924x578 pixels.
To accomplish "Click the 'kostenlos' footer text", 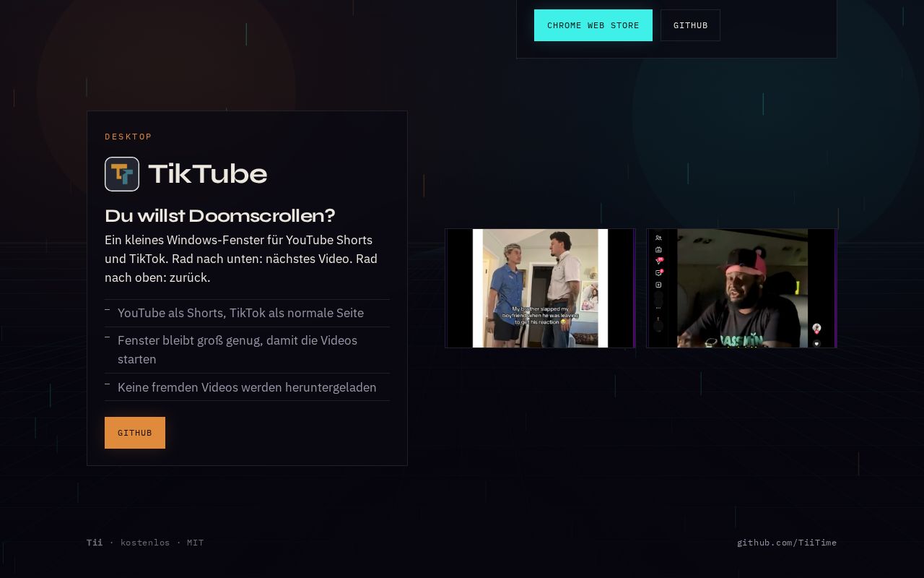I will click(x=145, y=543).
